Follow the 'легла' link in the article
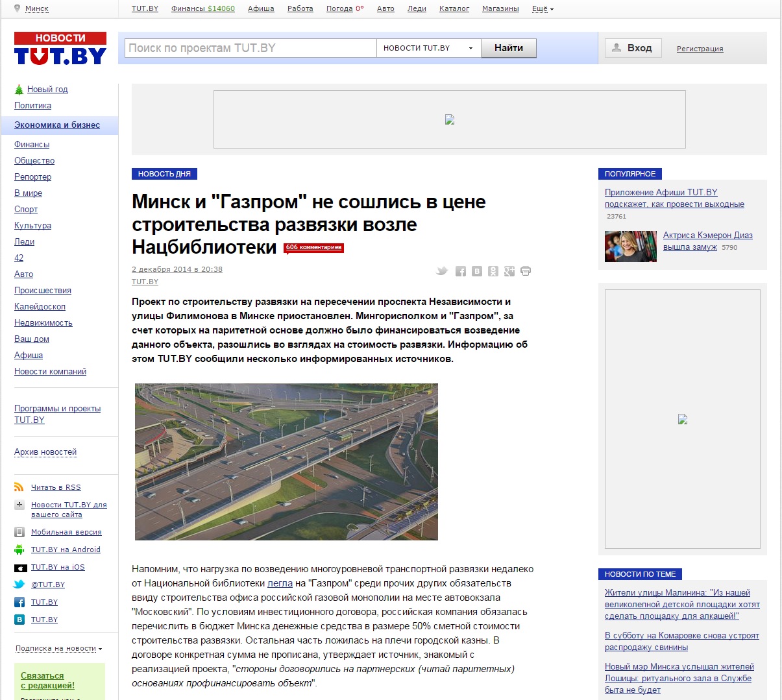Screen dimensions: 782x700 (x=280, y=583)
